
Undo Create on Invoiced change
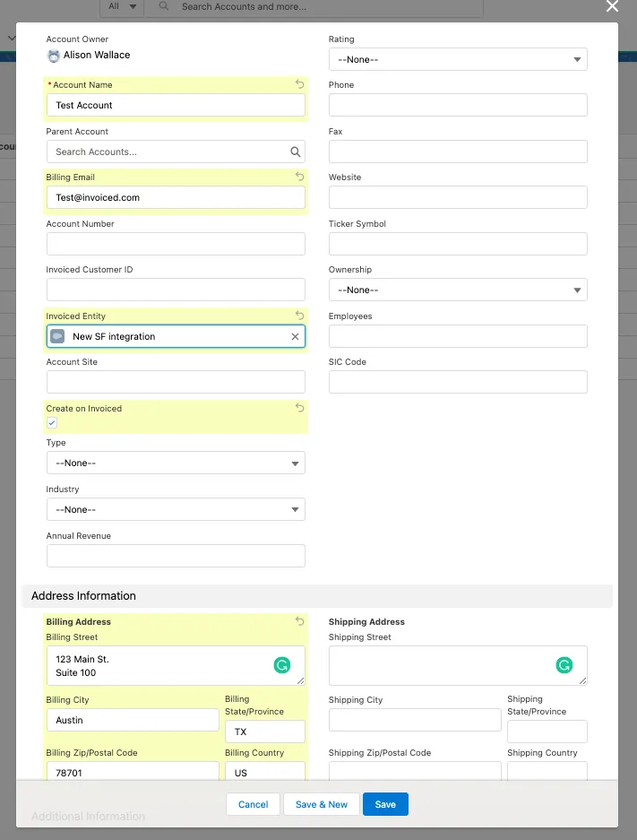(300, 408)
